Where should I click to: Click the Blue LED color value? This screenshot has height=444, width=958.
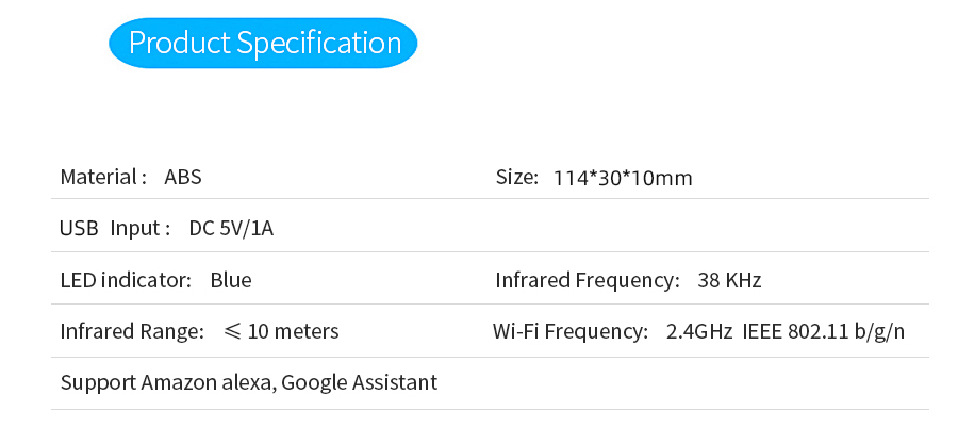pyautogui.click(x=231, y=280)
